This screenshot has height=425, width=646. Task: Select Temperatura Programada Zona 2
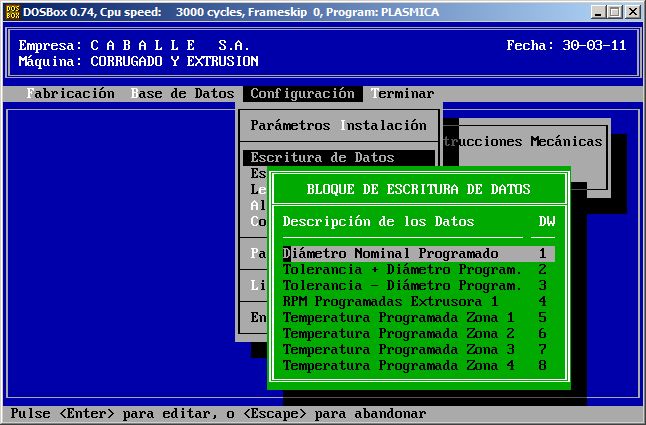398,334
